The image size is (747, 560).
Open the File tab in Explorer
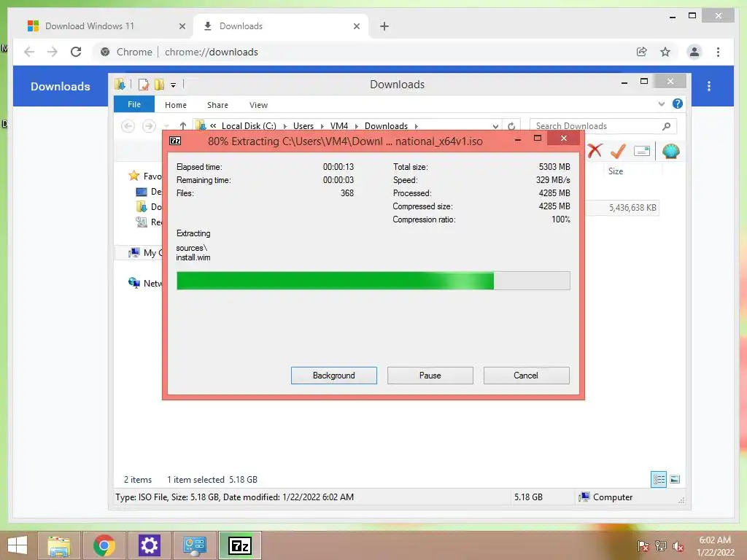[x=134, y=104]
